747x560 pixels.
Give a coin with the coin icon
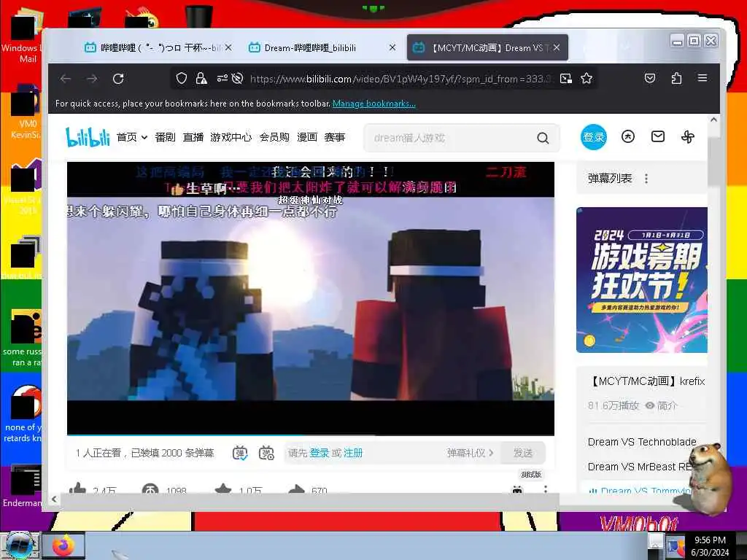click(x=150, y=489)
